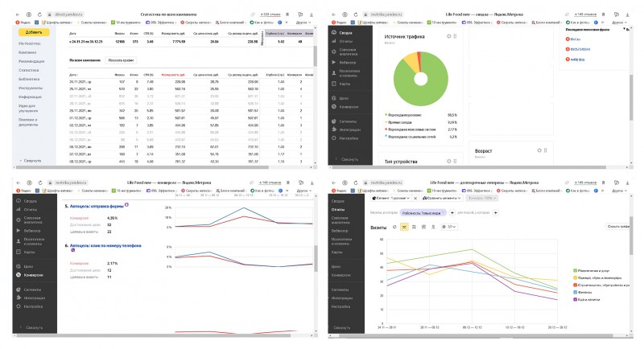Click green dot beside Переходы по рекламе legend
Image resolution: width=644 pixels, height=349 pixels.
point(386,115)
